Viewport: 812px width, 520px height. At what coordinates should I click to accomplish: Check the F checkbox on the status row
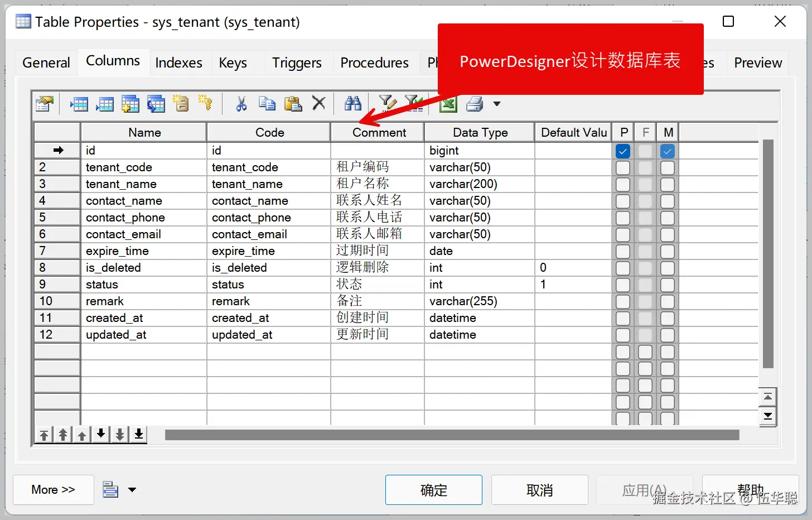[645, 284]
